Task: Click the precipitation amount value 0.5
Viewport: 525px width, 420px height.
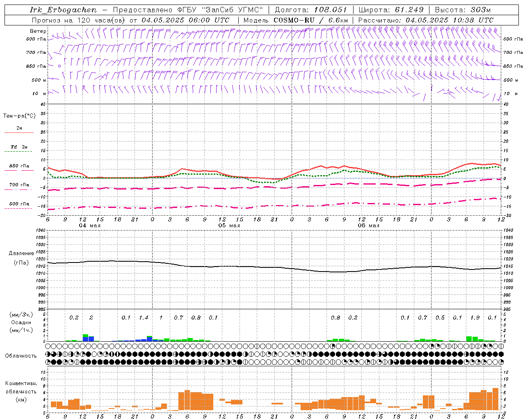Action: tap(440, 317)
